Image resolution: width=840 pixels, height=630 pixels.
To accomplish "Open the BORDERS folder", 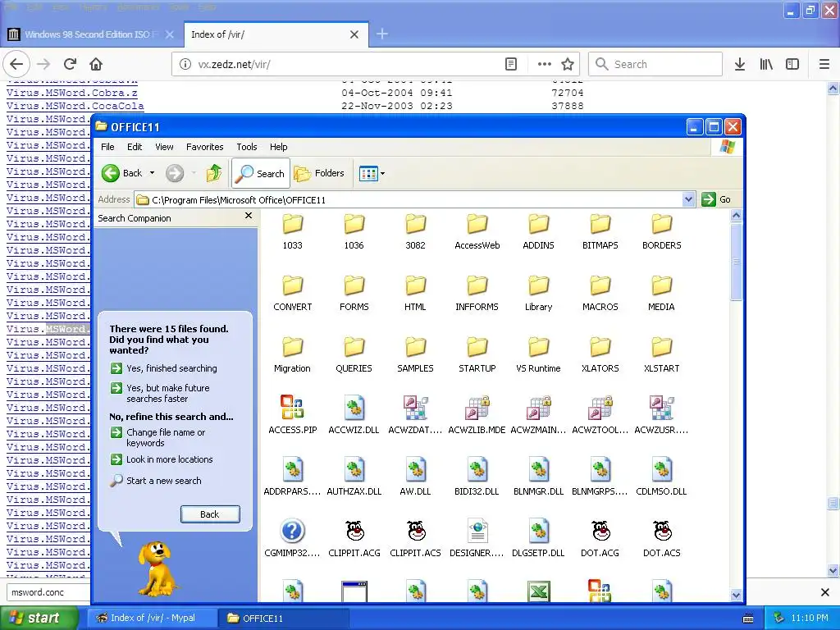I will click(x=662, y=223).
